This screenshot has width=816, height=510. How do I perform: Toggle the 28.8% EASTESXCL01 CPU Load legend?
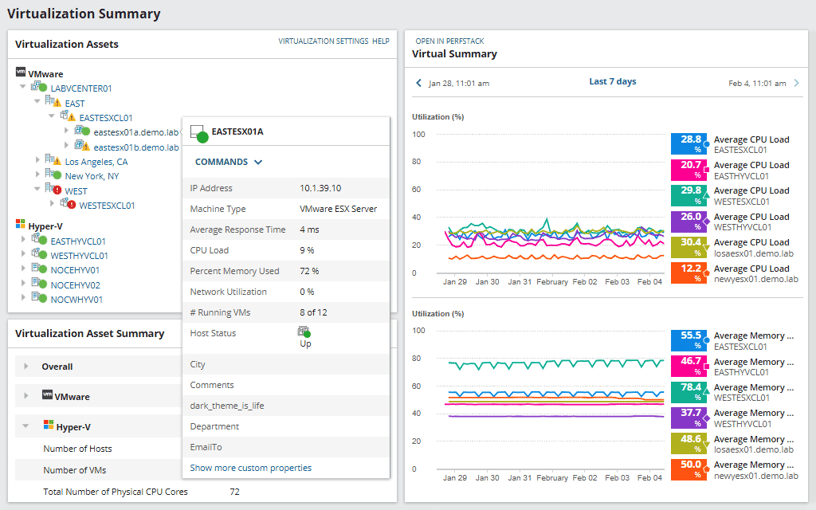click(690, 145)
